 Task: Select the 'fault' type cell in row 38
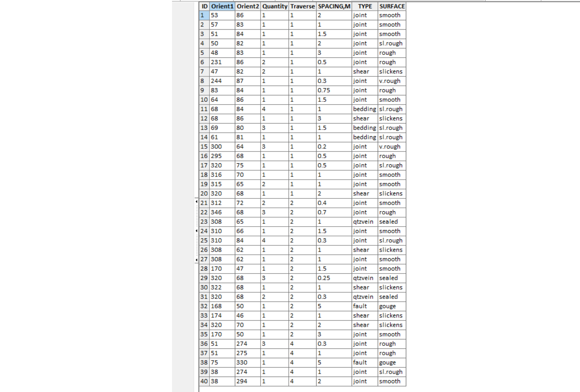pos(365,362)
